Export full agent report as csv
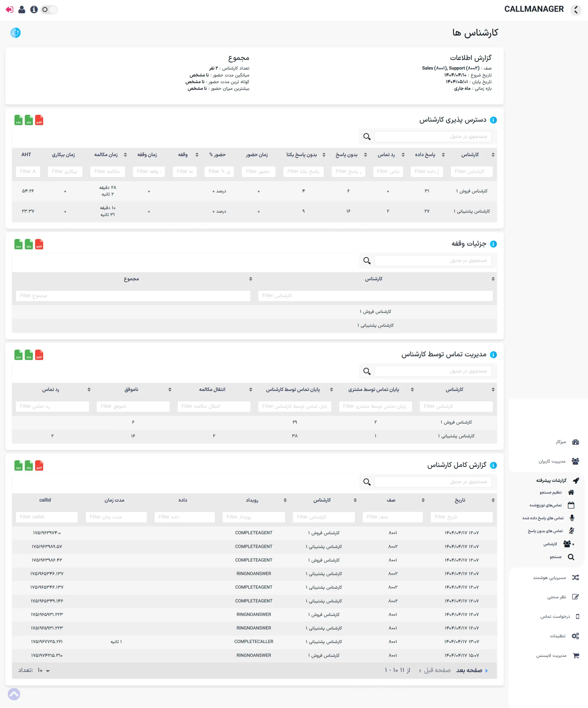 19,466
